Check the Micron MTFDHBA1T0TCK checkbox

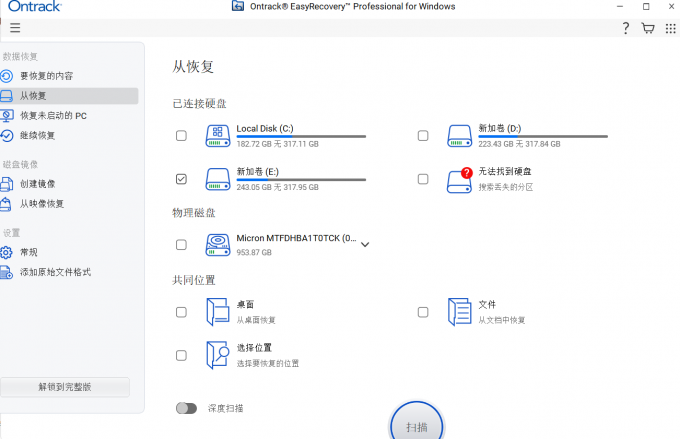pyautogui.click(x=181, y=245)
